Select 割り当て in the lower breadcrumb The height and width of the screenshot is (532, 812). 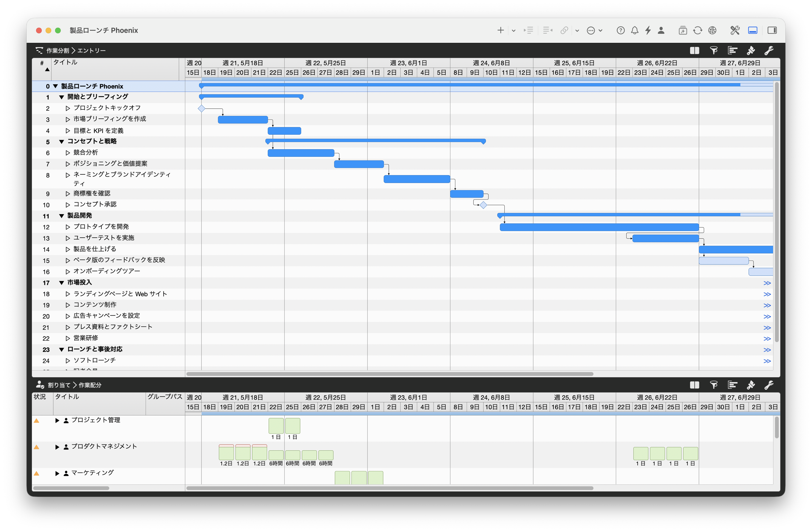59,385
